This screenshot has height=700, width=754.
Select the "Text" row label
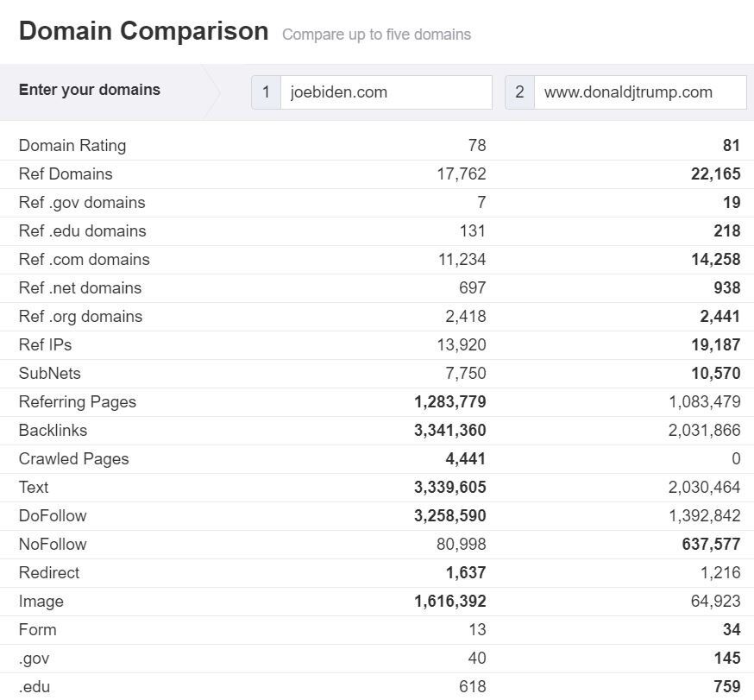pyautogui.click(x=34, y=488)
